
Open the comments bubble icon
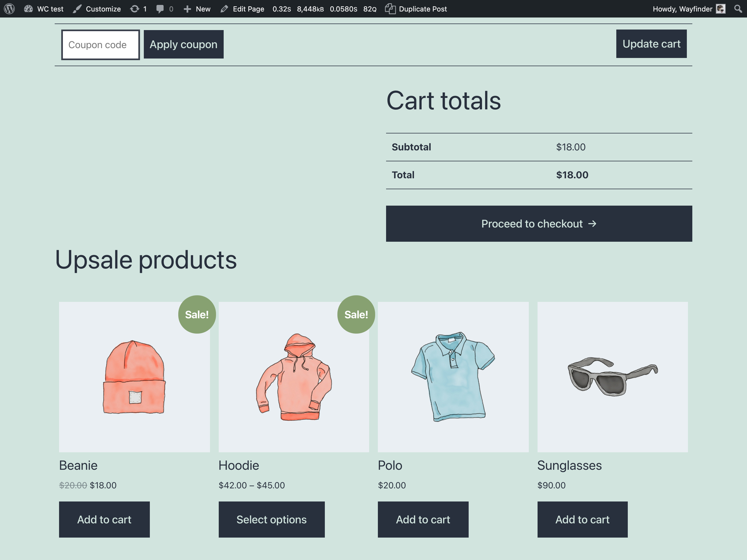160,9
